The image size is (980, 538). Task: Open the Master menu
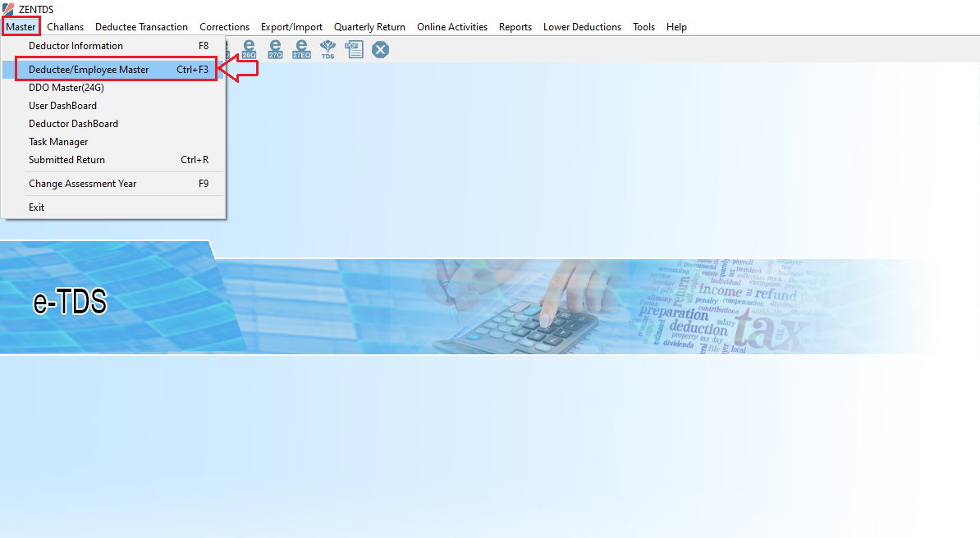click(x=21, y=27)
